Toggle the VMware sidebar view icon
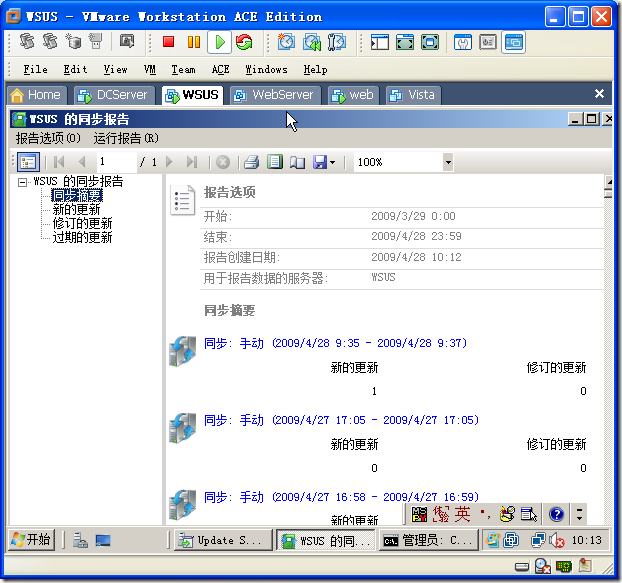Screen dimensions: 622x583 tap(380, 42)
